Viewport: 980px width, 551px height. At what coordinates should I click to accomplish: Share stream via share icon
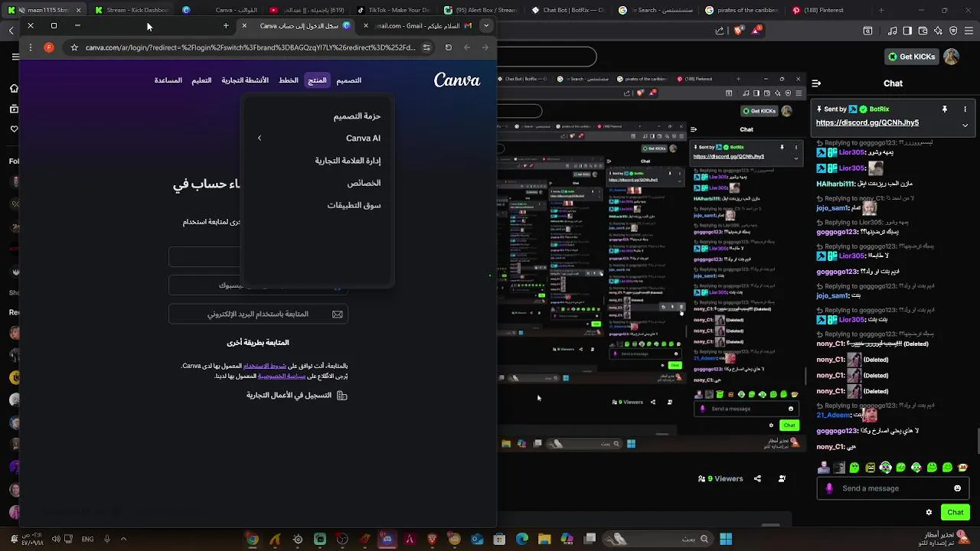[x=757, y=478]
